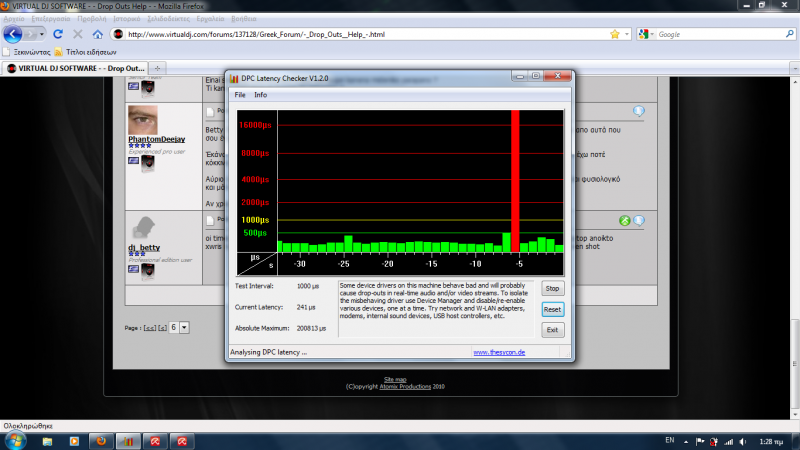The image size is (800, 450).
Task: Click Firefox back navigation arrow
Action: (x=13, y=34)
